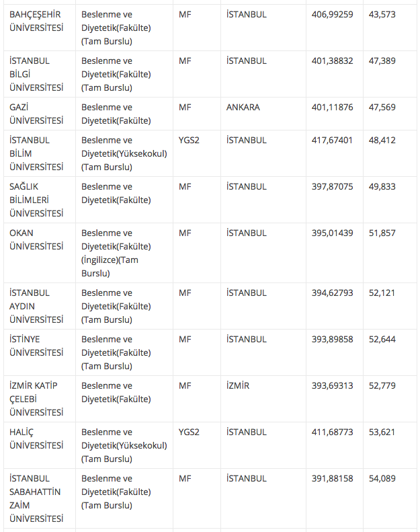Click the BAHÇEŞEHİR ÜNİVERSİTESİ name cell

[x=37, y=21]
